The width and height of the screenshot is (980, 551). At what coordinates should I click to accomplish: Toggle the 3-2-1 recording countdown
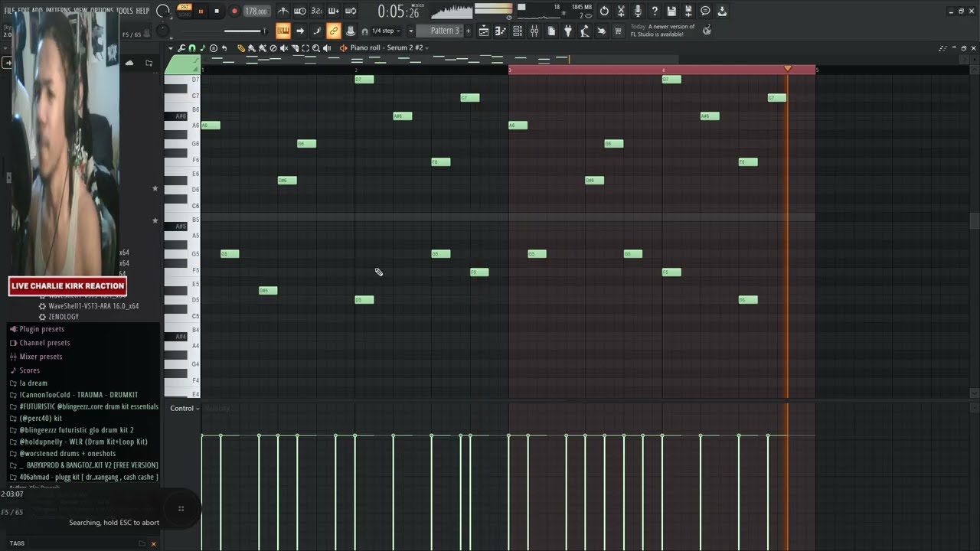pyautogui.click(x=317, y=11)
